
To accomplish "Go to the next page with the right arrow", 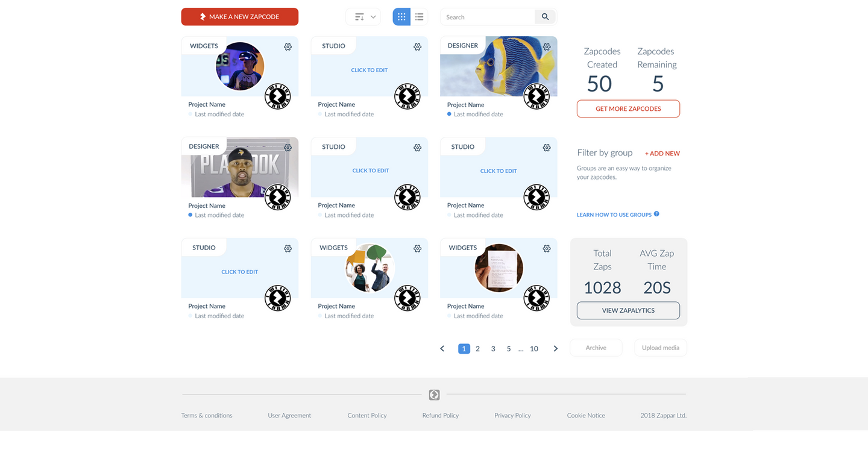I will coord(555,348).
